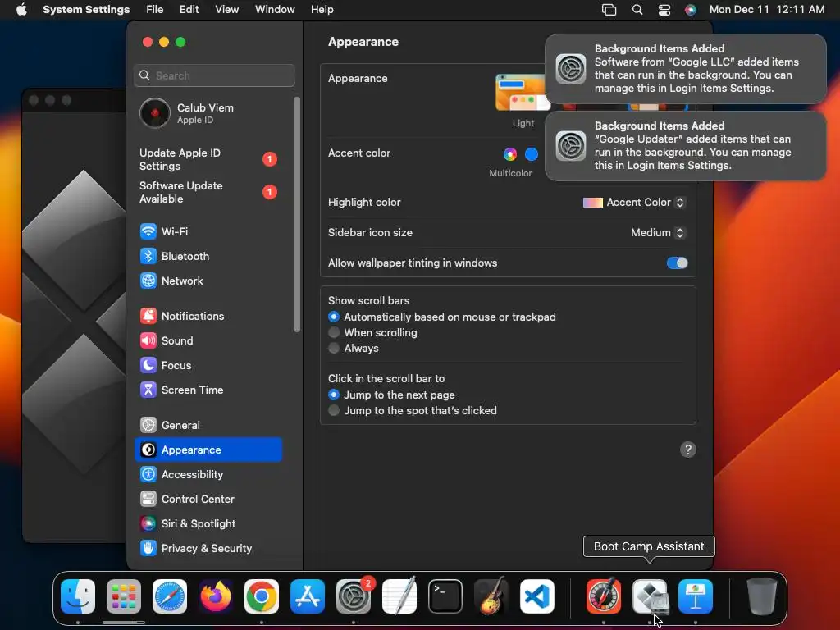The image size is (840, 630).
Task: Click Siri icon in menu bar
Action: 691,10
